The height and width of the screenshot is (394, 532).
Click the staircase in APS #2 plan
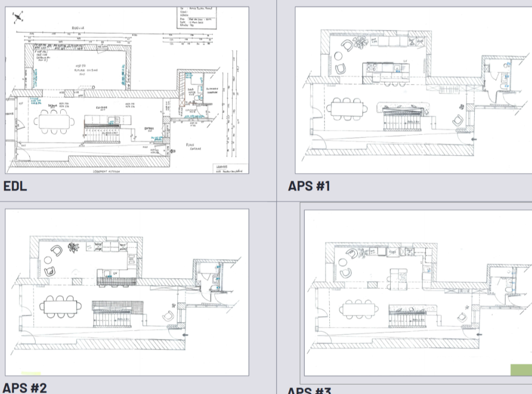click(116, 320)
